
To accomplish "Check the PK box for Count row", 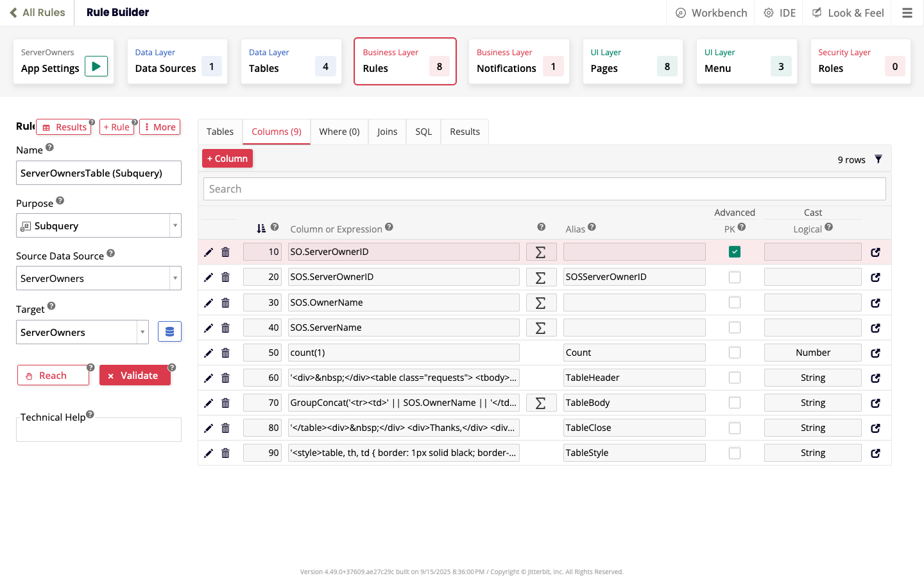I will tap(735, 353).
